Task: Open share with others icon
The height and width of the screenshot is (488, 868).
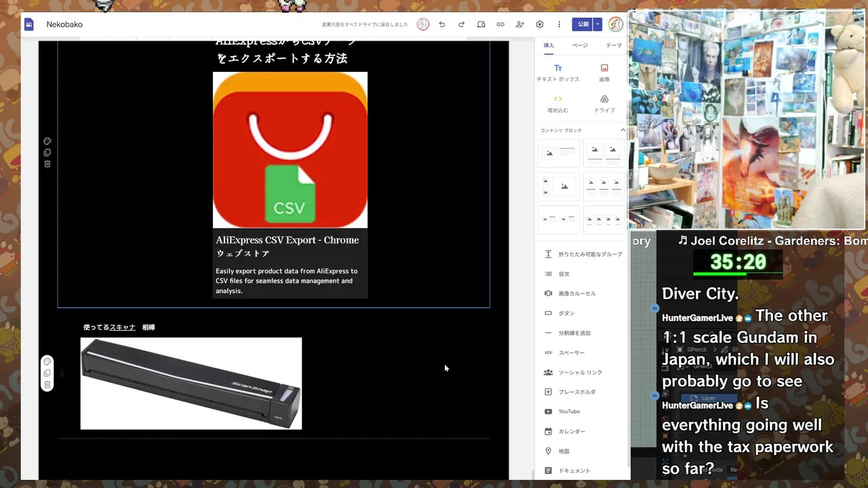Action: click(x=520, y=24)
